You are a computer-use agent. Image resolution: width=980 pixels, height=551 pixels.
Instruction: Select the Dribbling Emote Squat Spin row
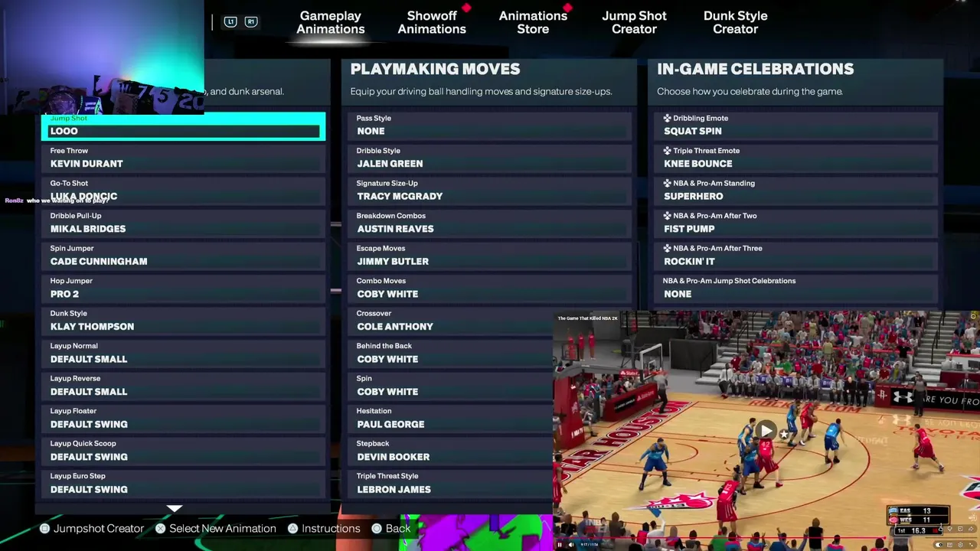796,126
